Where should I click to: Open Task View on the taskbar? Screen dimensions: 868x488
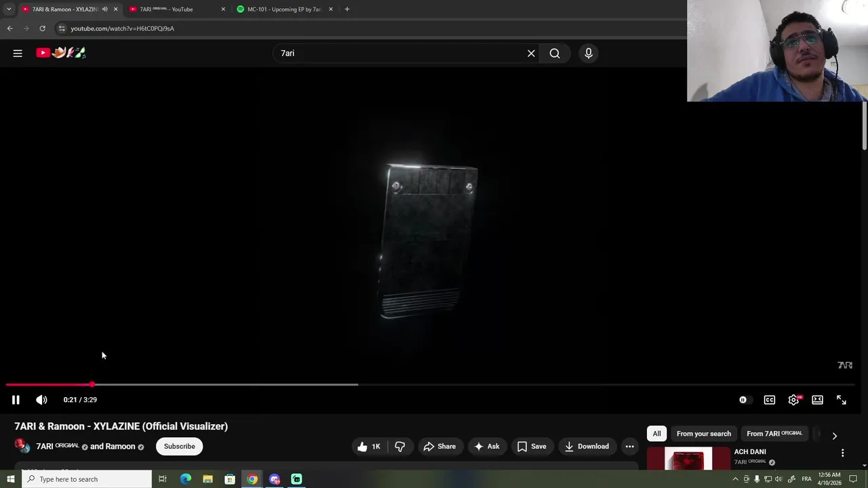(163, 479)
